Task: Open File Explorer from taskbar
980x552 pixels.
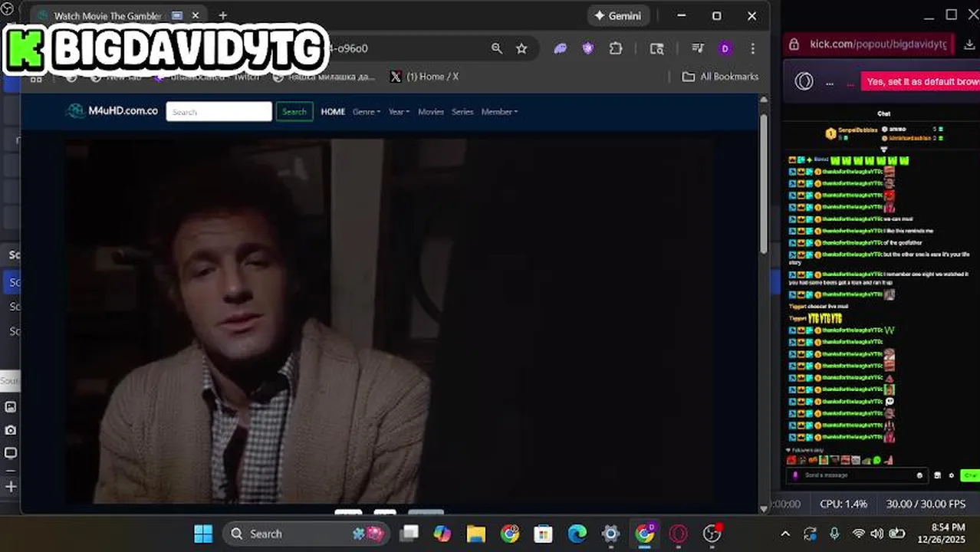Action: (x=476, y=534)
